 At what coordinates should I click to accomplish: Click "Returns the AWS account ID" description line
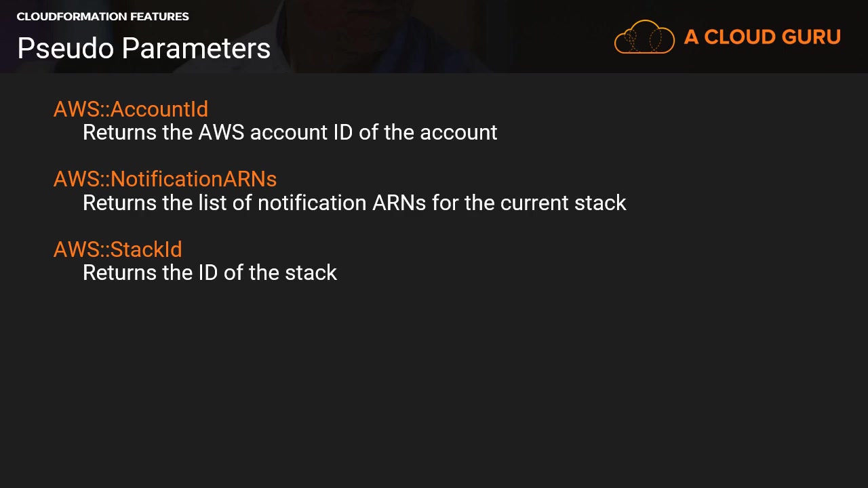point(290,132)
